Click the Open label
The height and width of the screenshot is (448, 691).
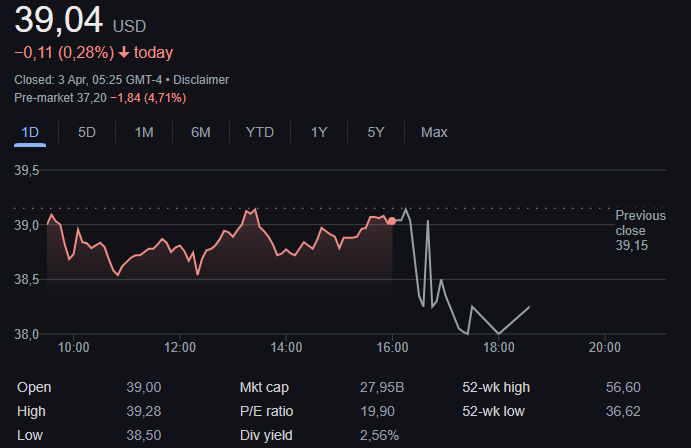34,387
